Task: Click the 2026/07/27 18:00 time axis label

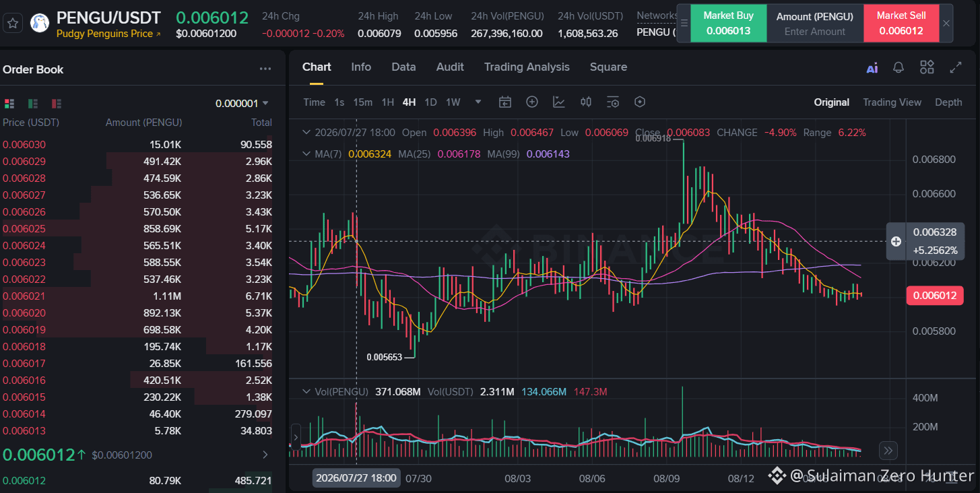Action: pos(356,478)
